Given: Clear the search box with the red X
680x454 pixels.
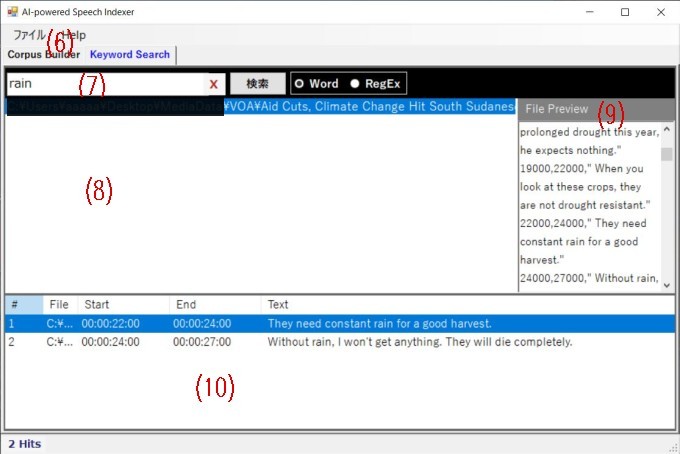Looking at the screenshot, I should coord(214,84).
